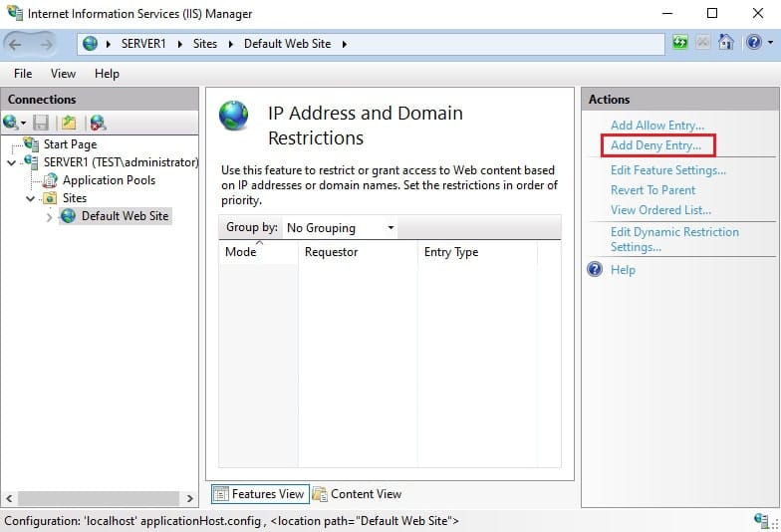Maximize the IIS Manager window
The image size is (781, 532).
click(x=712, y=13)
